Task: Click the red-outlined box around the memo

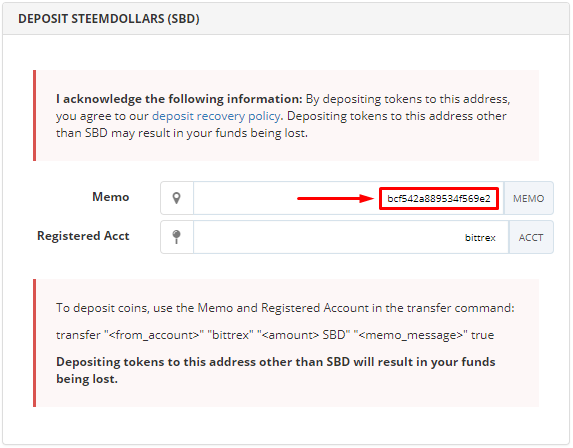Action: [x=439, y=198]
